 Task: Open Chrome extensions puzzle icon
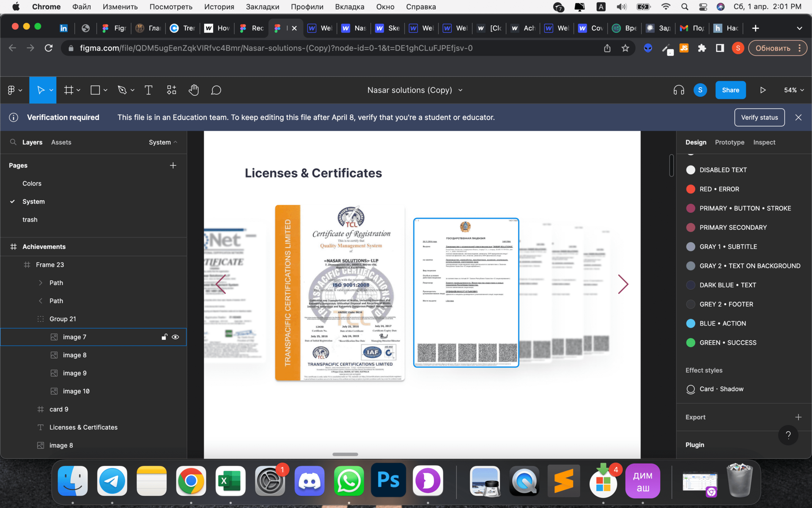click(x=702, y=48)
